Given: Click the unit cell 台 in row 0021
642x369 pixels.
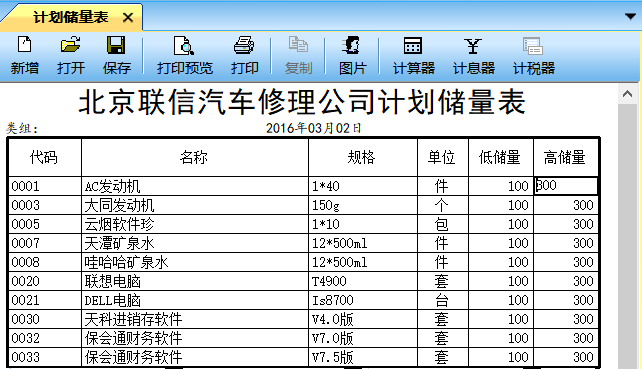Looking at the screenshot, I should coord(442,300).
